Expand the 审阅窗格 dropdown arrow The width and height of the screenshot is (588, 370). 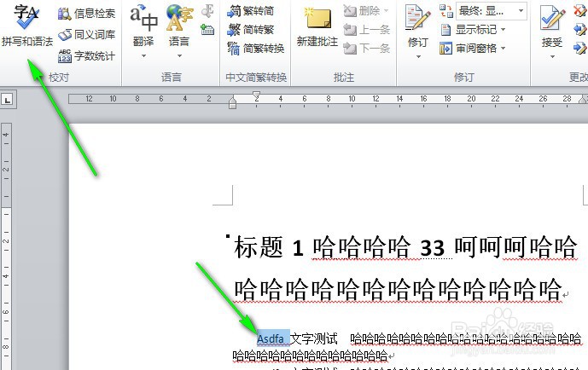(504, 49)
